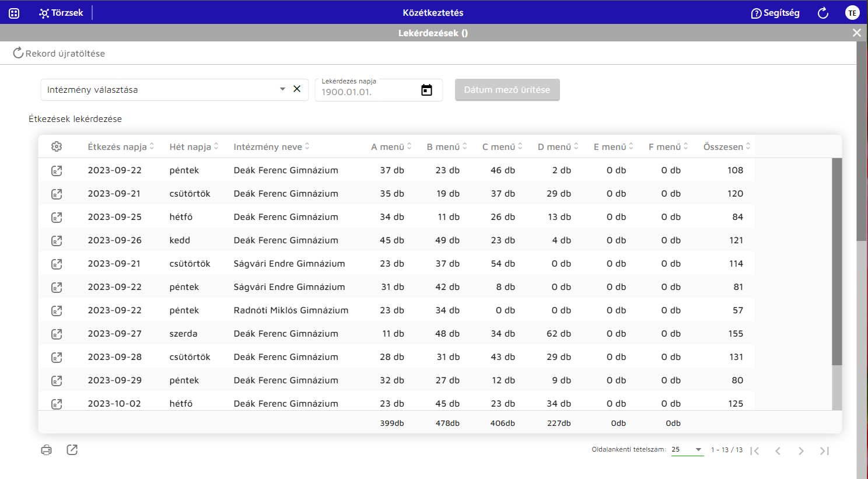868x479 pixels.
Task: Sort by E menü column
Action: 613,146
